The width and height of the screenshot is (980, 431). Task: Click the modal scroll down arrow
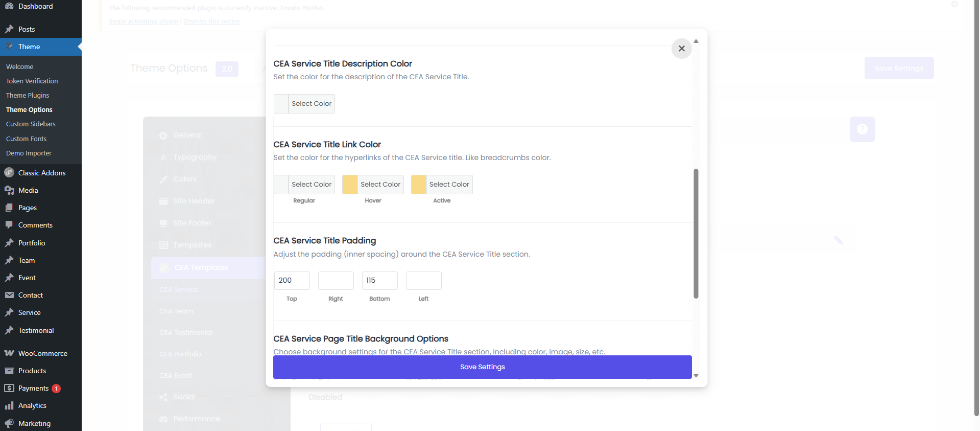[696, 375]
